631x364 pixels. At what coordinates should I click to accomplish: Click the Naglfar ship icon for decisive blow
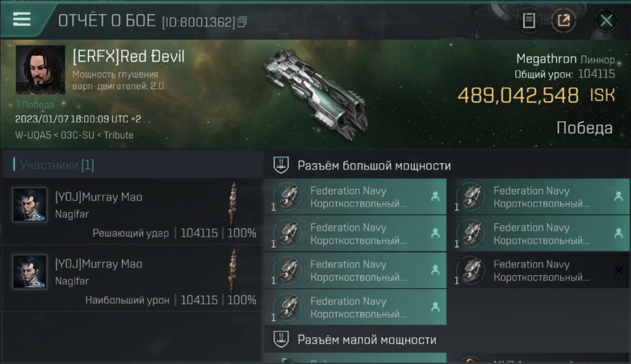[233, 204]
